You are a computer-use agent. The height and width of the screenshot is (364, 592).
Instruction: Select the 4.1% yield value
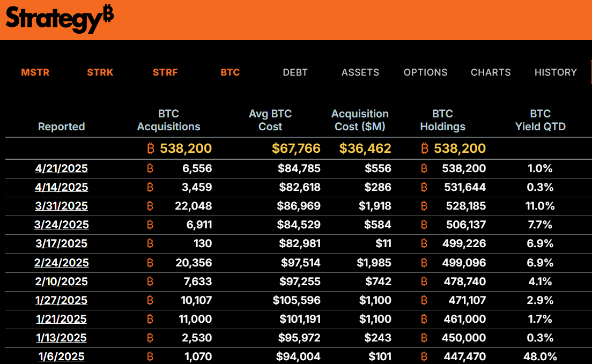(x=541, y=281)
